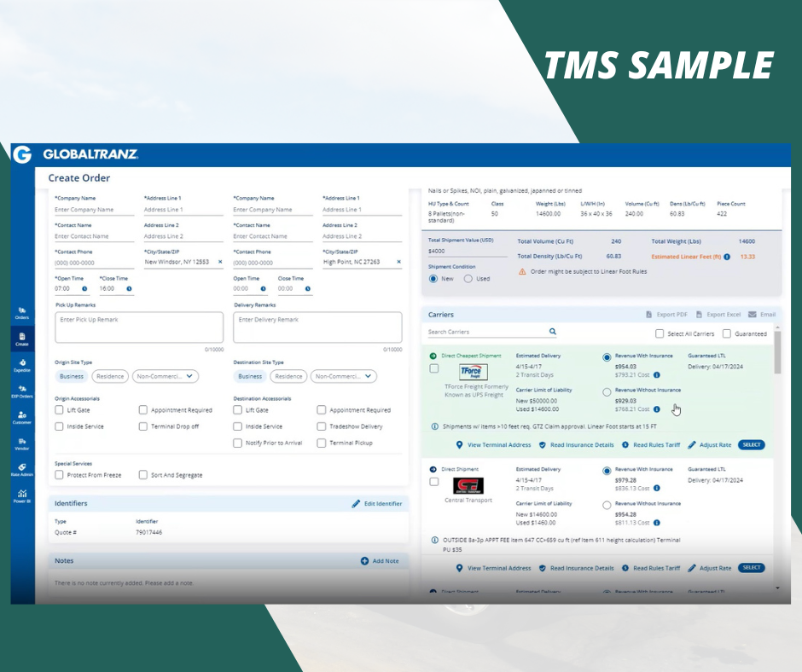Select Business under Origin Site Type
The image size is (802, 672).
tap(72, 376)
